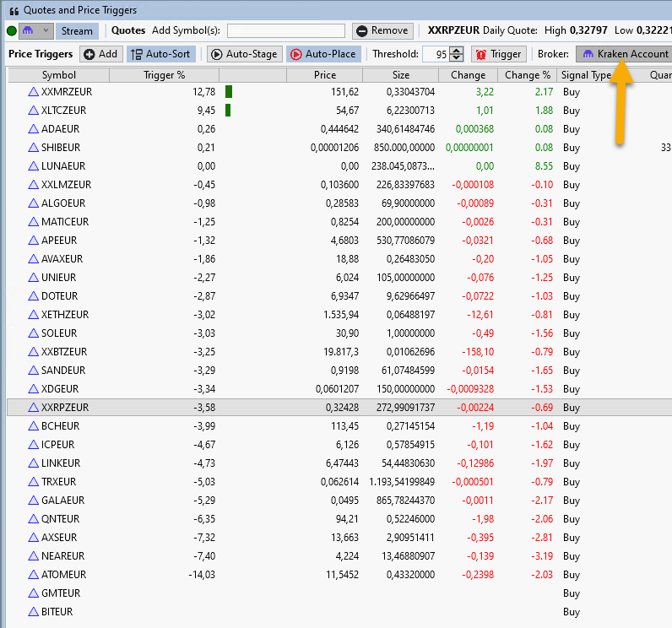672x628 pixels.
Task: Click the SHIBEUR symbol icon
Action: [33, 148]
